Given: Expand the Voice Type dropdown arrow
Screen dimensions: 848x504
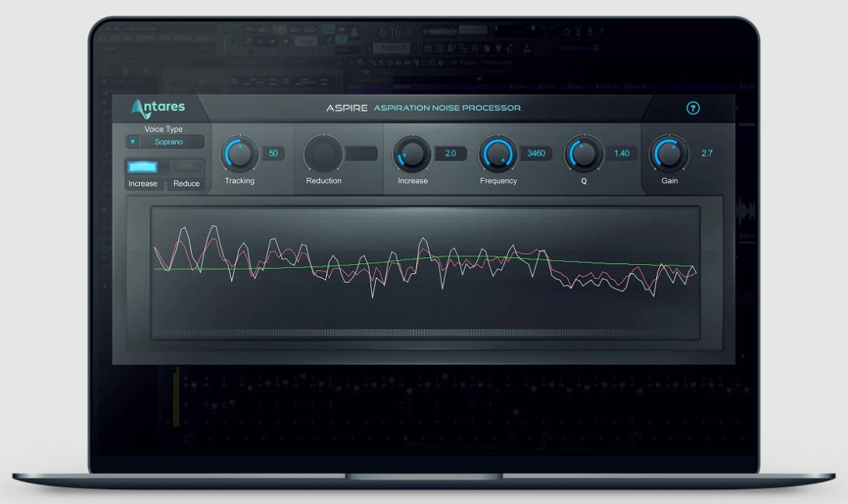Looking at the screenshot, I should click(133, 142).
